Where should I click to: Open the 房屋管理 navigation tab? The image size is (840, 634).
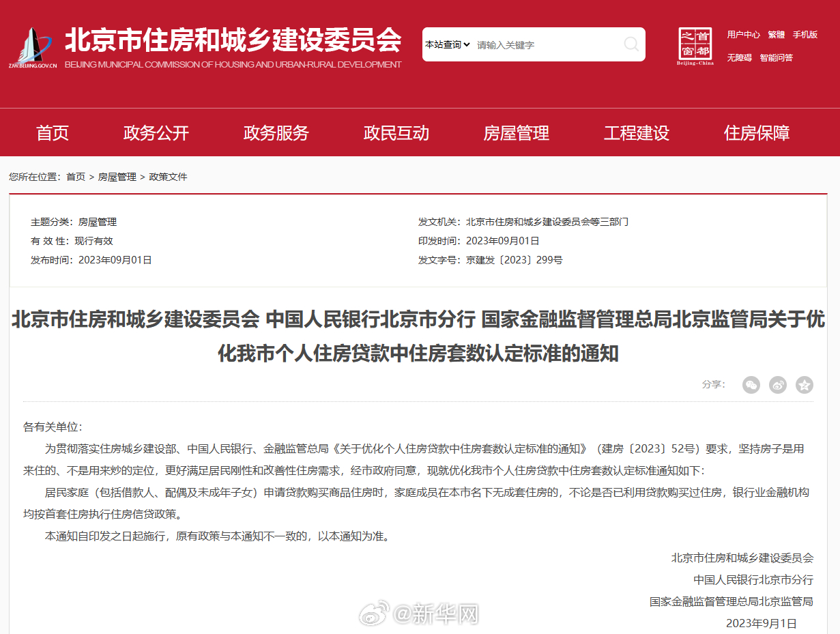[x=517, y=133]
